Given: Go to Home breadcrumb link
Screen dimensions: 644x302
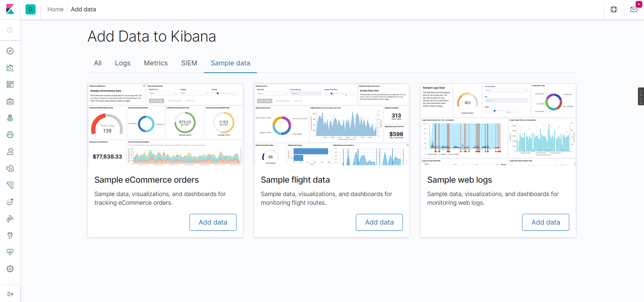Looking at the screenshot, I should [x=55, y=9].
